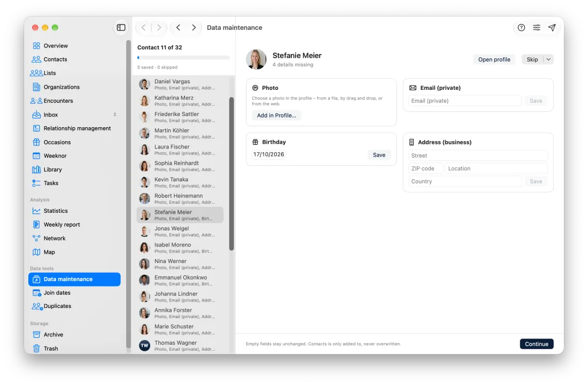Screen dimensions: 588x386
Task: Click Add in Profile… photo button
Action: 276,115
